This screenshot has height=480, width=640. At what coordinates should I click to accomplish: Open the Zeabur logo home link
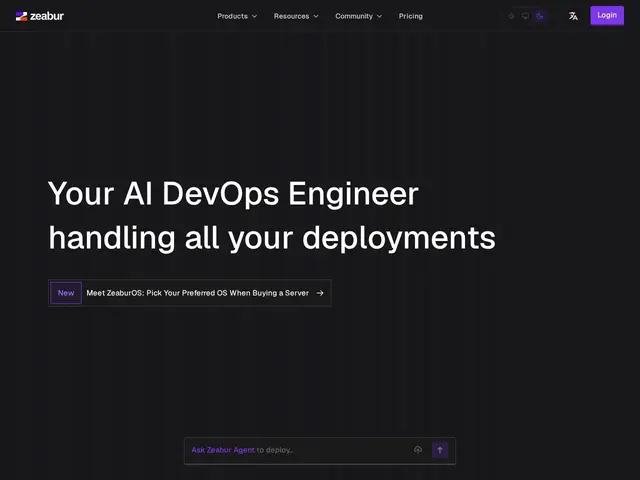coord(40,16)
